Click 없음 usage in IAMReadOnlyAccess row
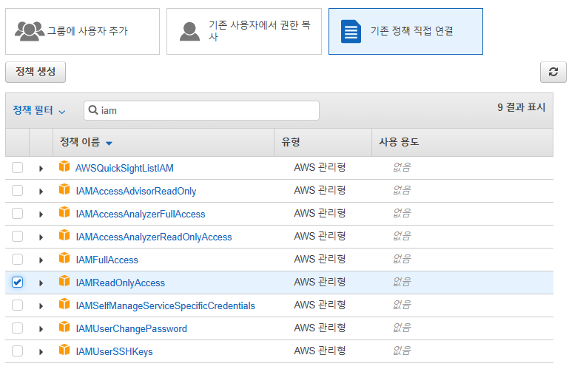 (402, 282)
